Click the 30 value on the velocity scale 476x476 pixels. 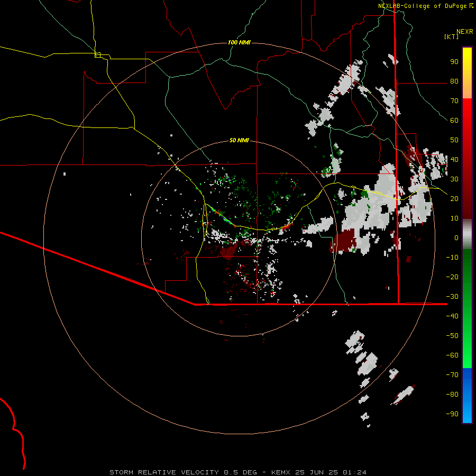pyautogui.click(x=454, y=179)
